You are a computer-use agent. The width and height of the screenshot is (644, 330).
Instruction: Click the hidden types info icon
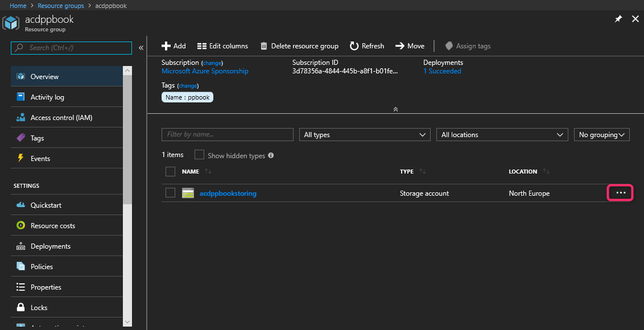(x=271, y=155)
